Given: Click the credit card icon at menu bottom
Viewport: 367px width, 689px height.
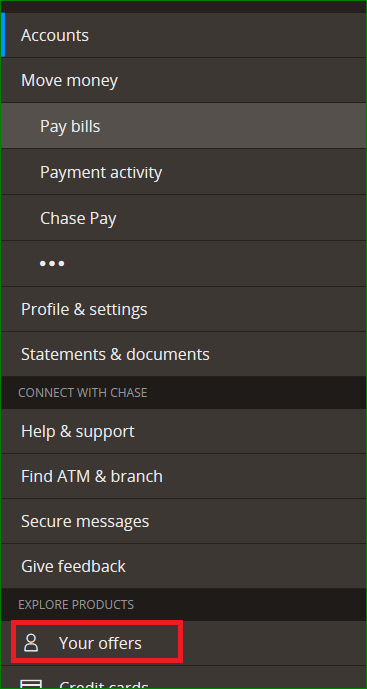Looking at the screenshot, I should (x=32, y=685).
